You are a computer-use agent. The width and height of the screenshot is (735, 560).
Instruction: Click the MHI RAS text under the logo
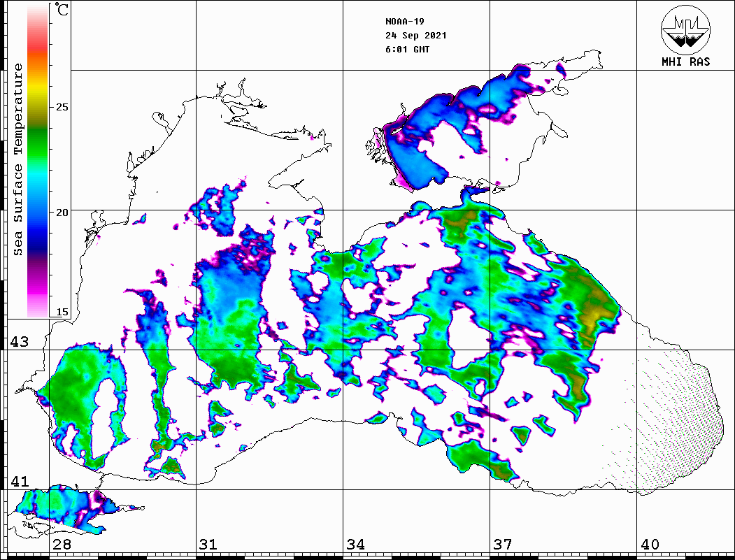(685, 62)
